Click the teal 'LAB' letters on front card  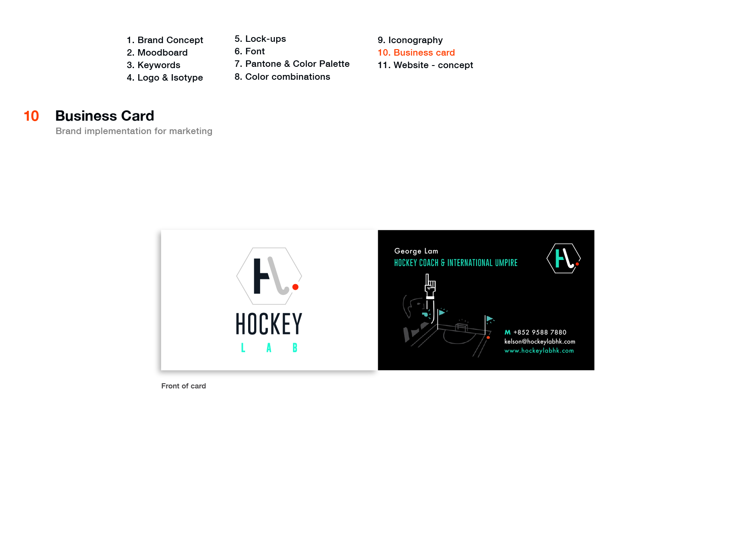pyautogui.click(x=269, y=348)
